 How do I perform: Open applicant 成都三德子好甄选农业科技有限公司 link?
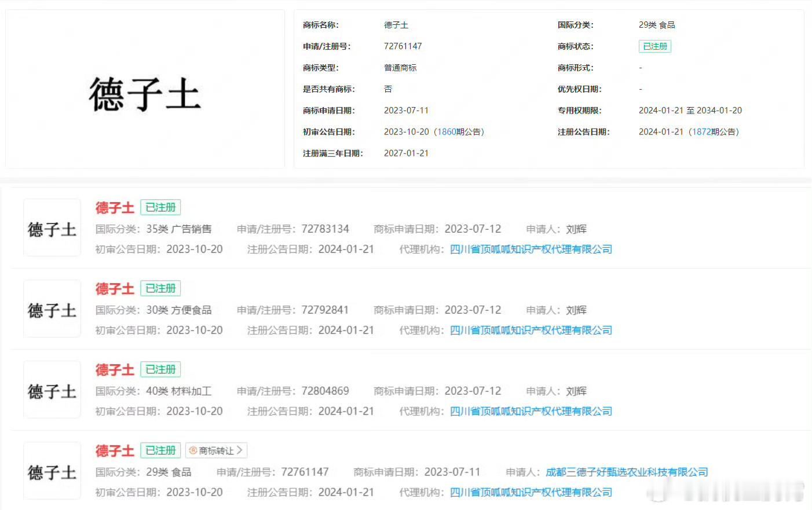point(627,472)
